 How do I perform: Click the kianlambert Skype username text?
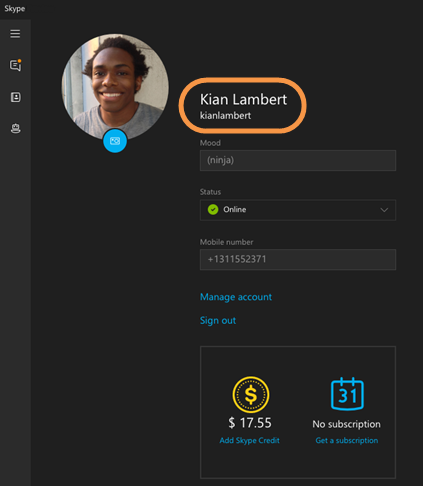[x=225, y=116]
